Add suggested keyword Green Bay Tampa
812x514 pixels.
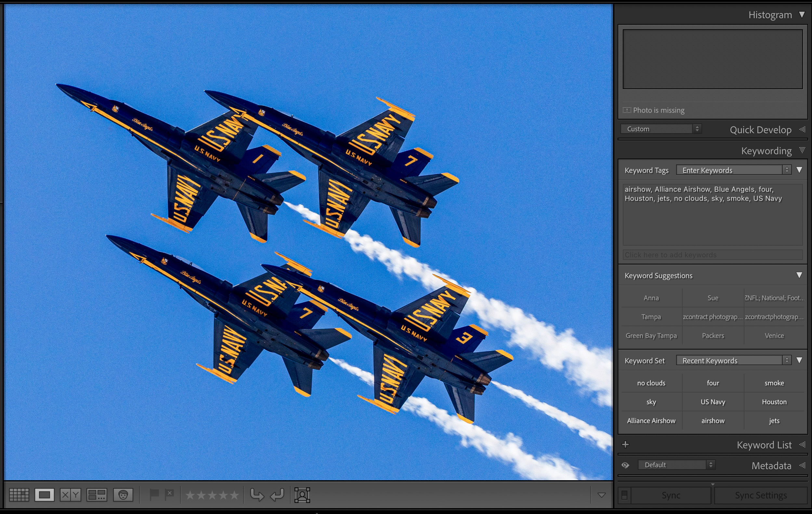(x=651, y=335)
